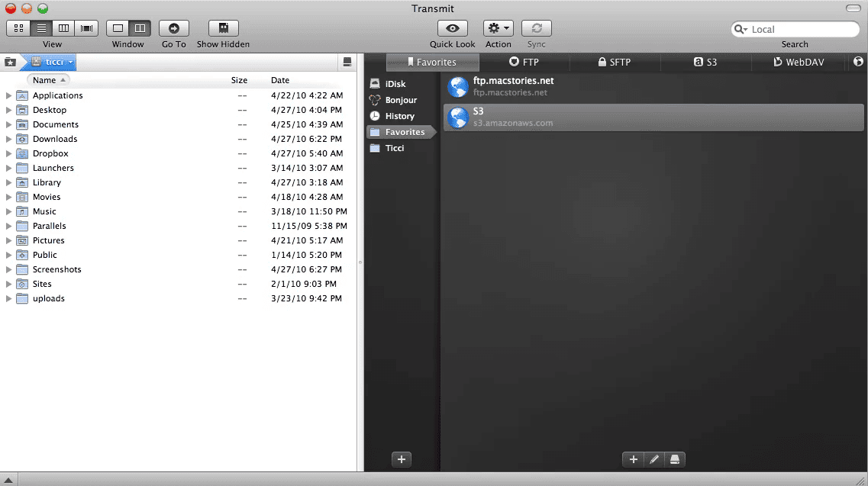
Task: Select the S3 amazonaws favorite
Action: click(653, 117)
